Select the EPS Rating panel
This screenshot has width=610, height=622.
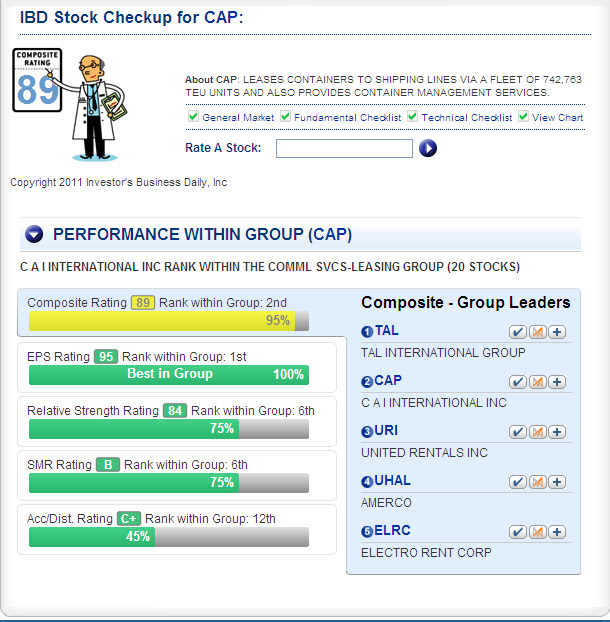pyautogui.click(x=177, y=367)
